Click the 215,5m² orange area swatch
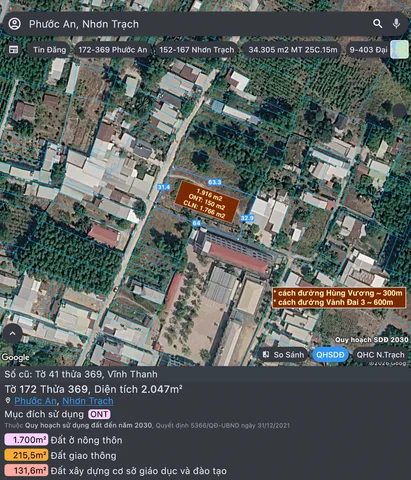 (26, 455)
